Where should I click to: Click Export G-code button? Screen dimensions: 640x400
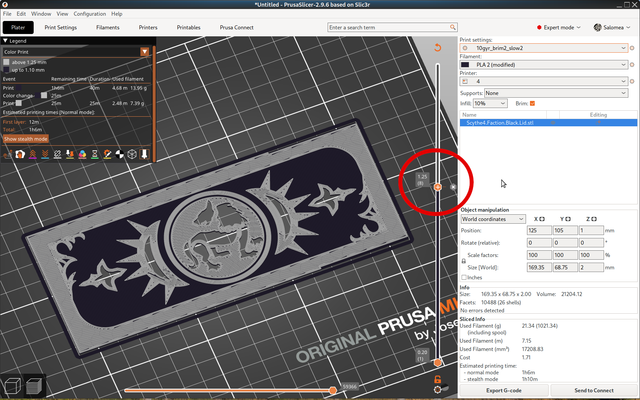coord(504,391)
